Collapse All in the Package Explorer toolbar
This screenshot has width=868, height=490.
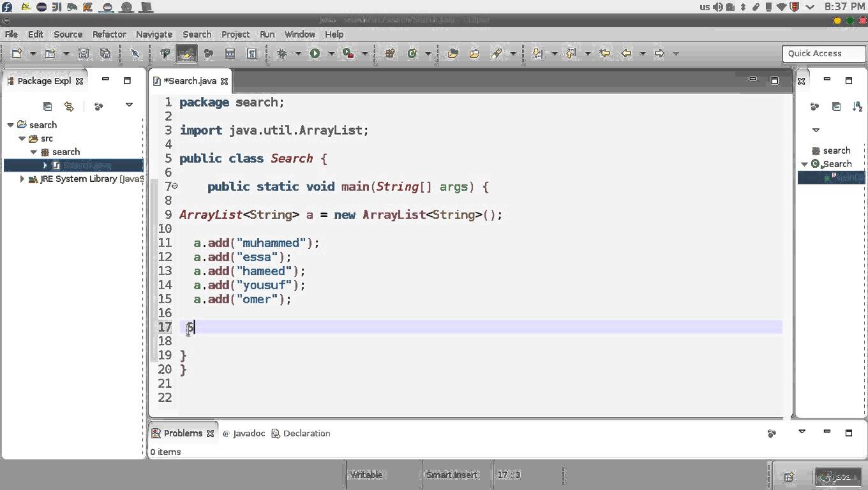(47, 107)
